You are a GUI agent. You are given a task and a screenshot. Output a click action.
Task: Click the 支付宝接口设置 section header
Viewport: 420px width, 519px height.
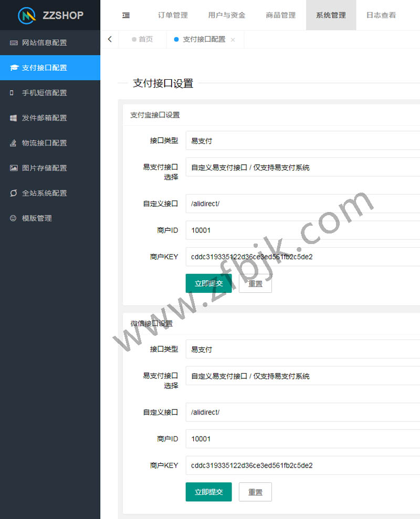pyautogui.click(x=155, y=115)
